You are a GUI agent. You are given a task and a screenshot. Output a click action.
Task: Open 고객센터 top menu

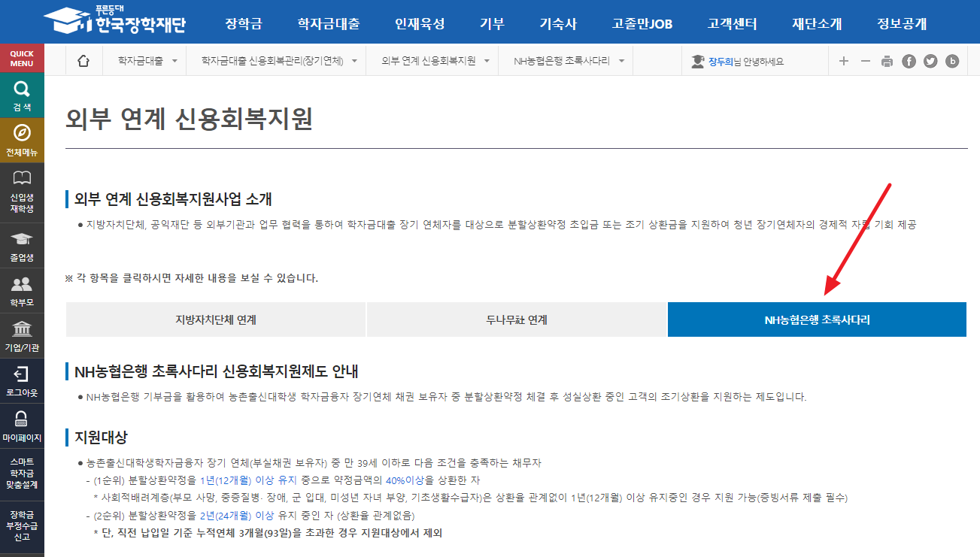pos(733,23)
